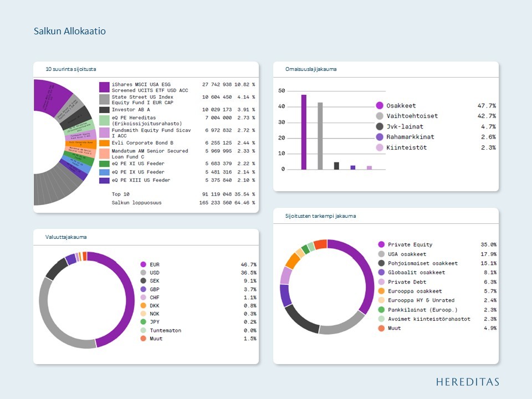This screenshot has height=399, width=532.
Task: Click the '10 suurinta sijoitusta' panel title
Action: pyautogui.click(x=70, y=69)
